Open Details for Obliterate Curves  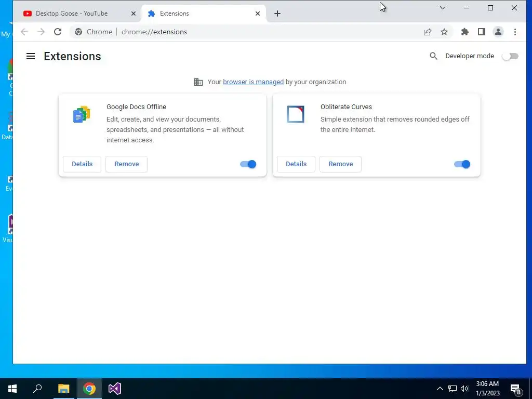296,164
